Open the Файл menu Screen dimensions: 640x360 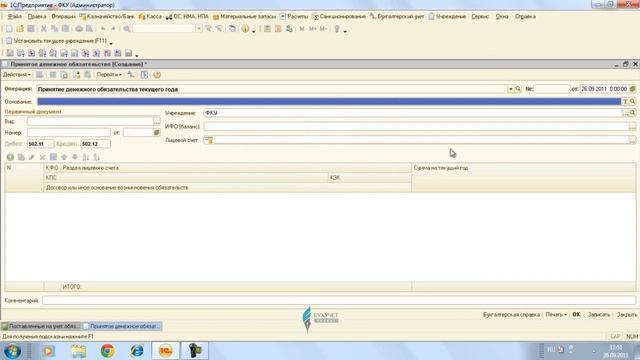pyautogui.click(x=15, y=17)
